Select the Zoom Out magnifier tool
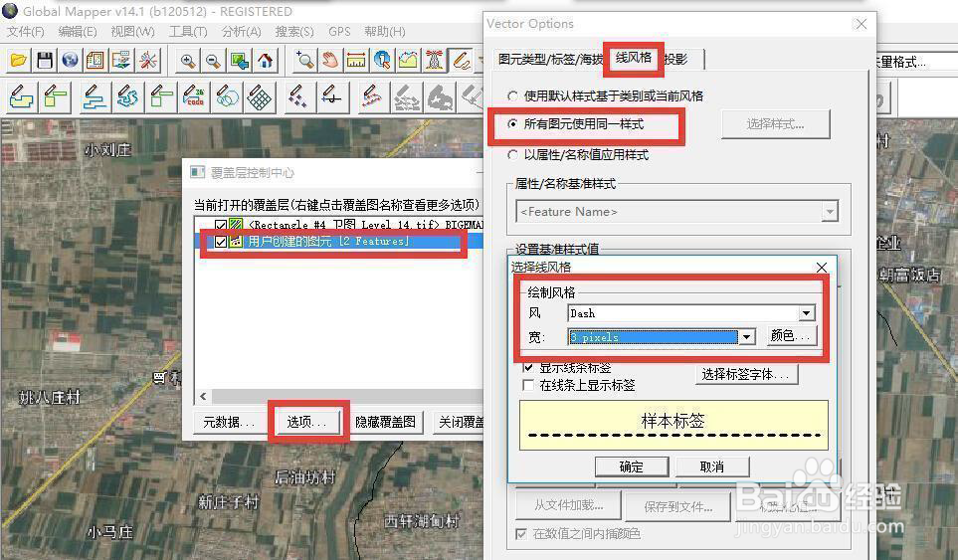This screenshot has width=958, height=560. 213,61
